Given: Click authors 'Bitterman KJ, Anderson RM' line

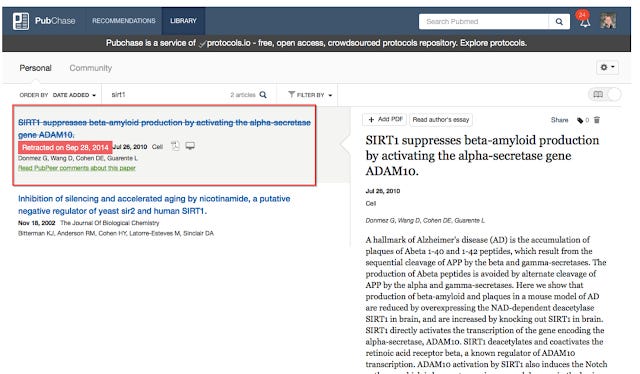Looking at the screenshot, I should tap(116, 234).
